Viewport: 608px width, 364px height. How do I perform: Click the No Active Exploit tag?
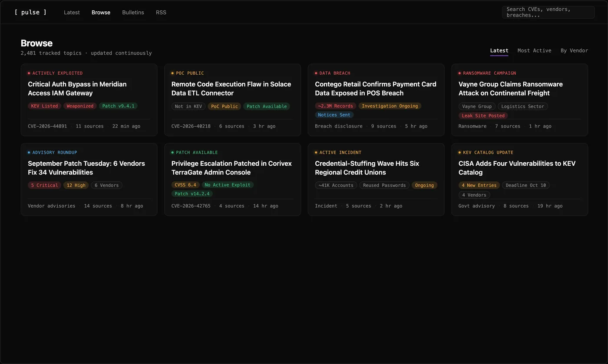point(228,185)
